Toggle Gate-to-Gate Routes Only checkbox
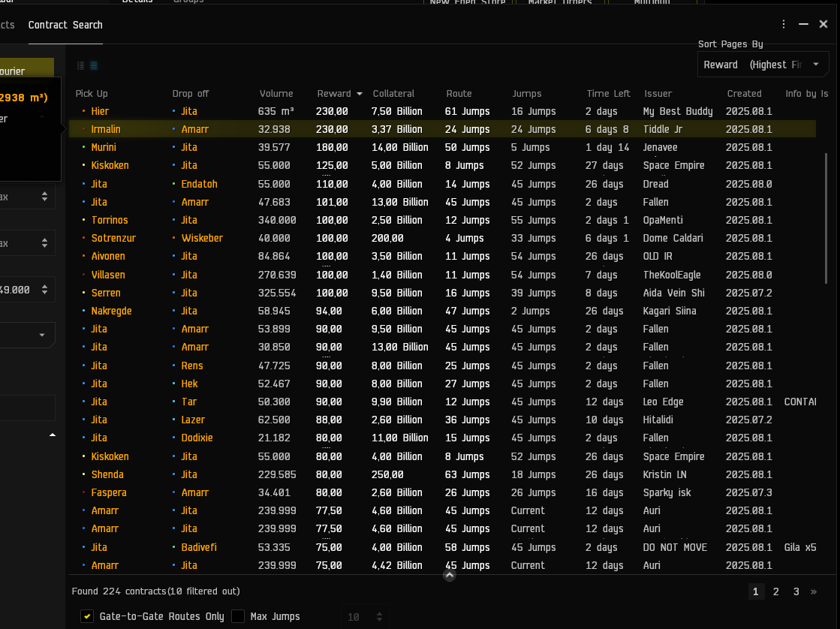Image resolution: width=840 pixels, height=629 pixels. click(x=87, y=616)
